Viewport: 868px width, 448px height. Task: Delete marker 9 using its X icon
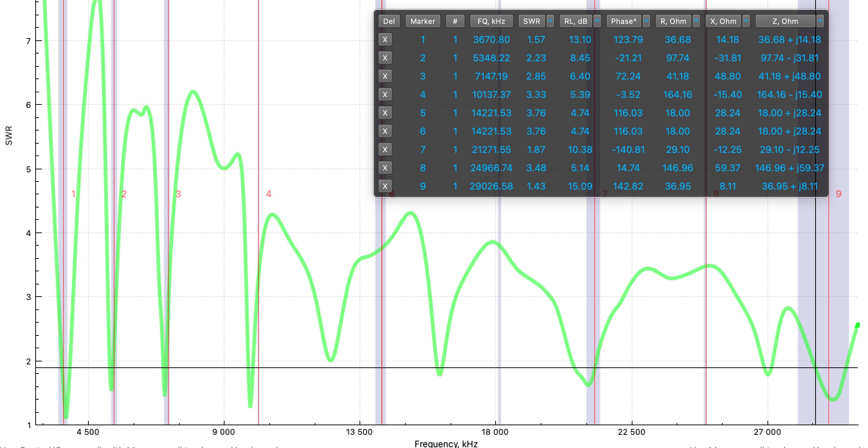pos(386,186)
